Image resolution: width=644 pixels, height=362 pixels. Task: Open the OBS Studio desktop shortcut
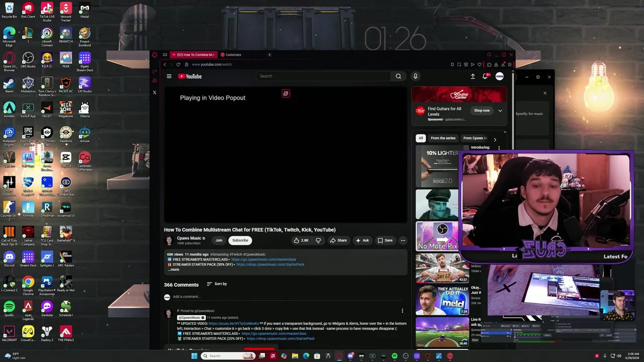tap(28, 60)
